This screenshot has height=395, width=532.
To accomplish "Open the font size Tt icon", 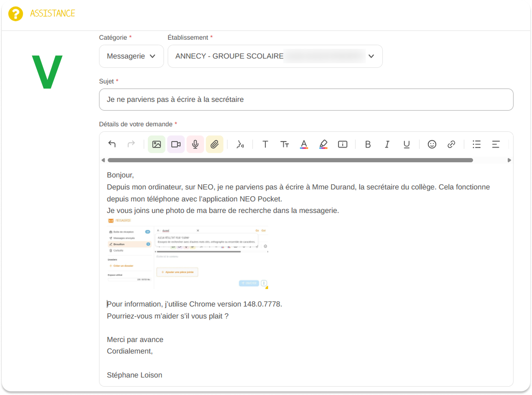I will click(x=285, y=144).
